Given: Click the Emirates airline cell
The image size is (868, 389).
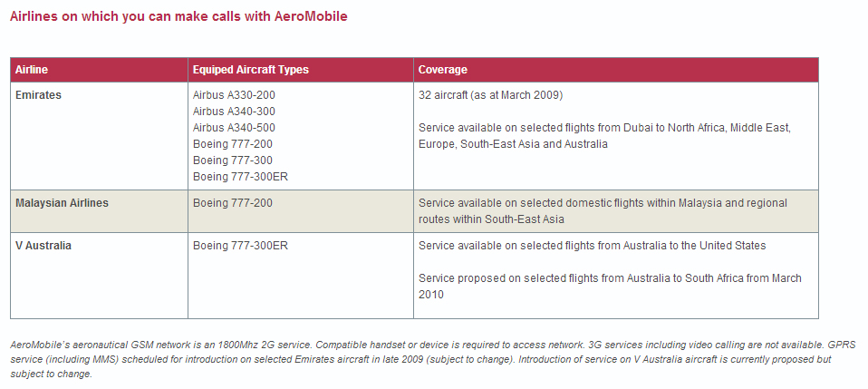Looking at the screenshot, I should [38, 95].
